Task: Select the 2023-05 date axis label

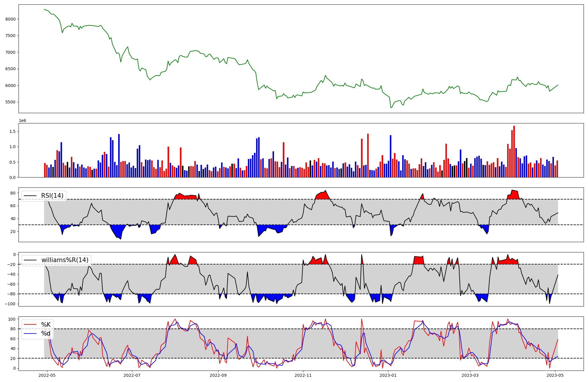Action: point(555,375)
